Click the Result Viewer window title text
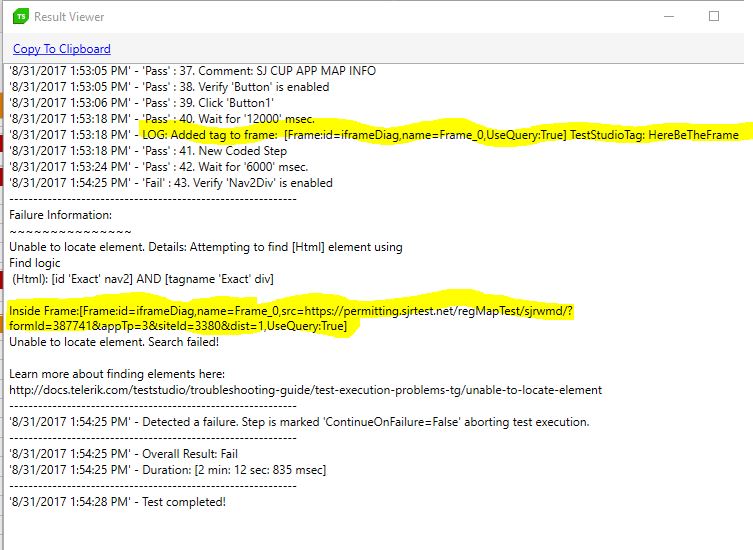This screenshot has width=753, height=550. (x=69, y=17)
